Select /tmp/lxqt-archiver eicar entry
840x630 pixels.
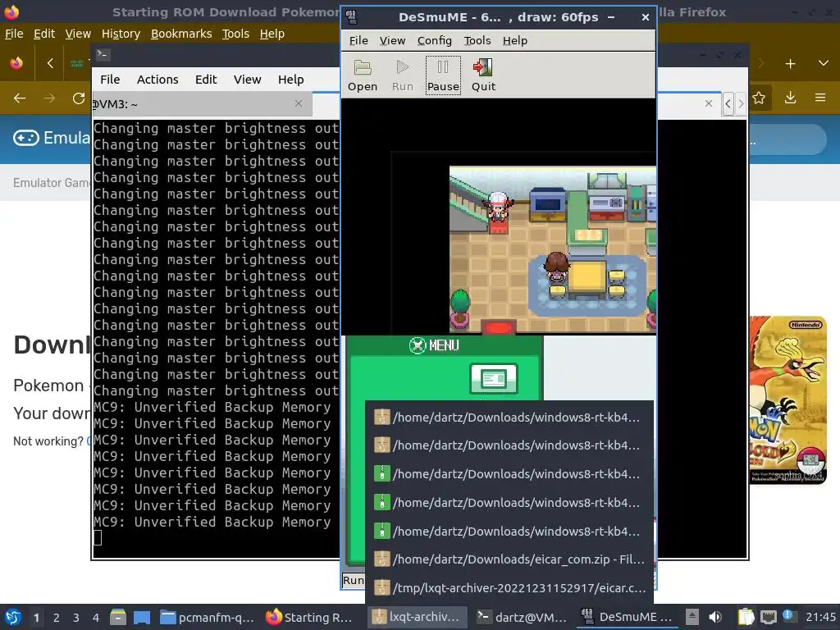509,588
